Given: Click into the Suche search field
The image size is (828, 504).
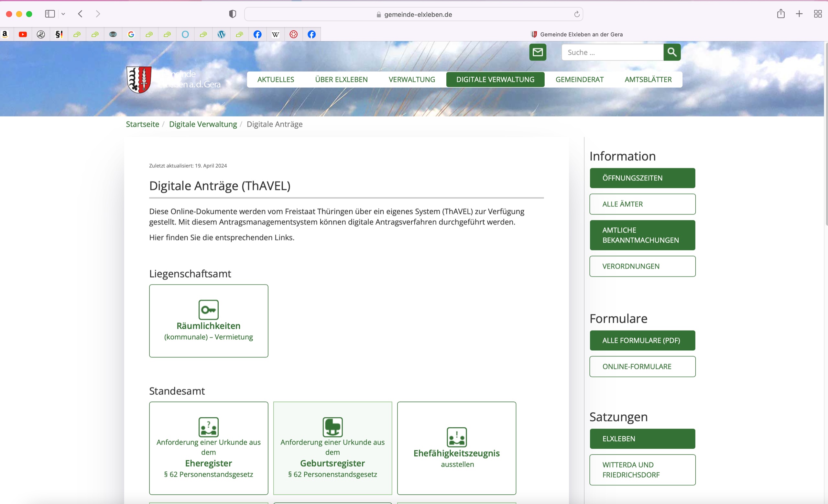Looking at the screenshot, I should click(612, 52).
